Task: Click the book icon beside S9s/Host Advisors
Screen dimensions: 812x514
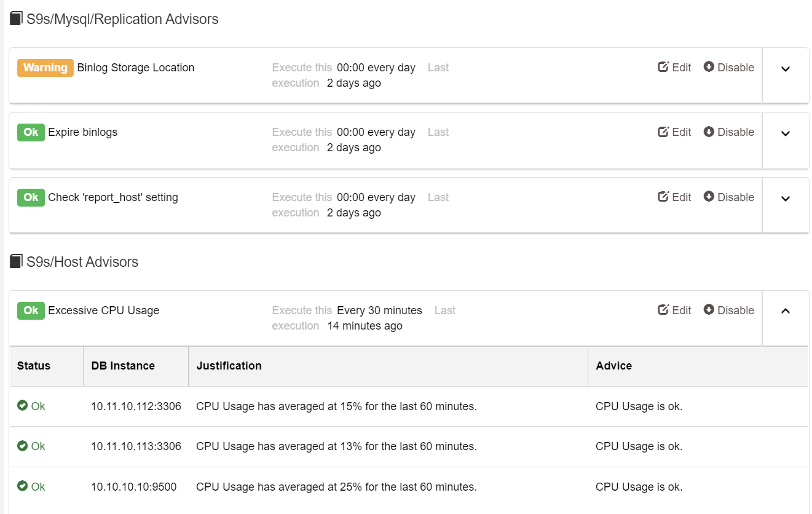Action: pyautogui.click(x=17, y=262)
